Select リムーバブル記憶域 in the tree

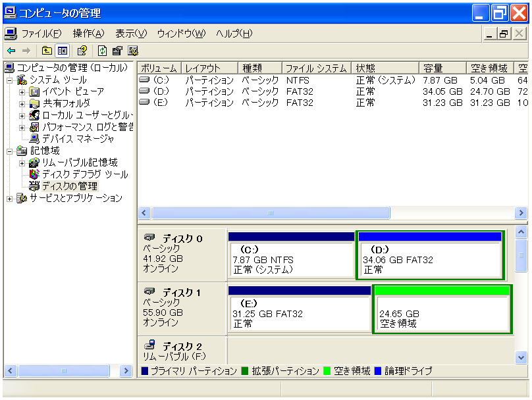[x=80, y=162]
